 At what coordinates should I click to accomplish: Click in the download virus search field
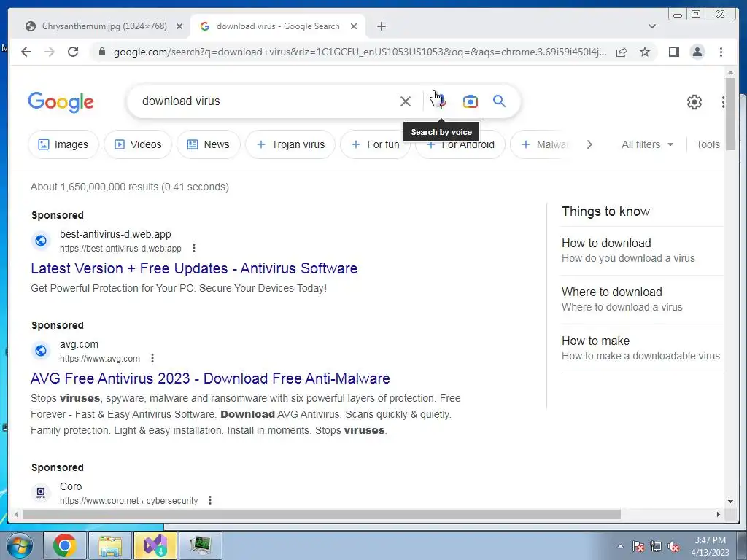[267, 101]
